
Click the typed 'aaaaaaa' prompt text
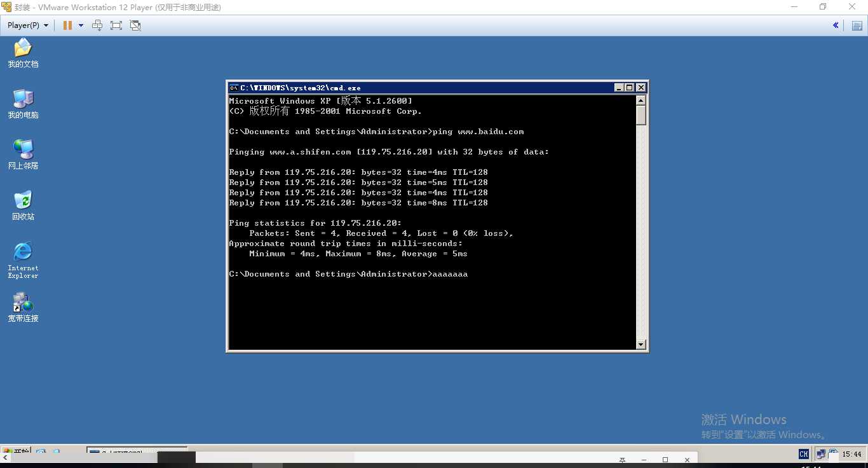click(x=450, y=274)
